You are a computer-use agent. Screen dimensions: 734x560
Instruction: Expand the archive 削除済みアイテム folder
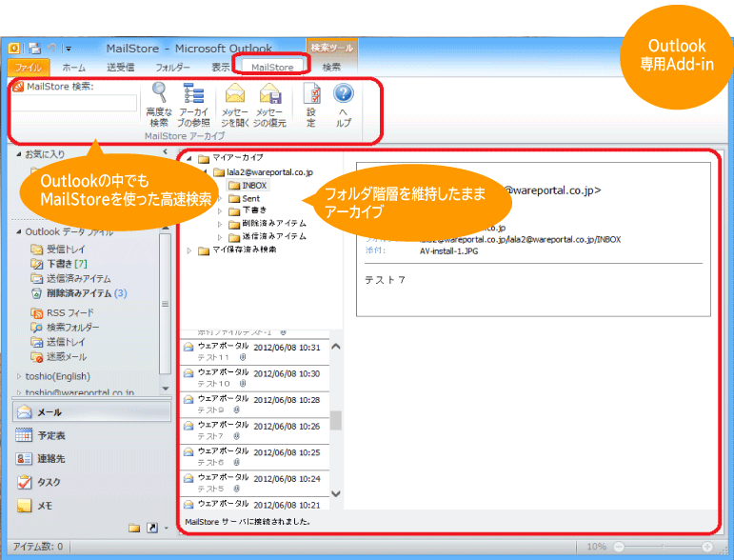pyautogui.click(x=220, y=224)
